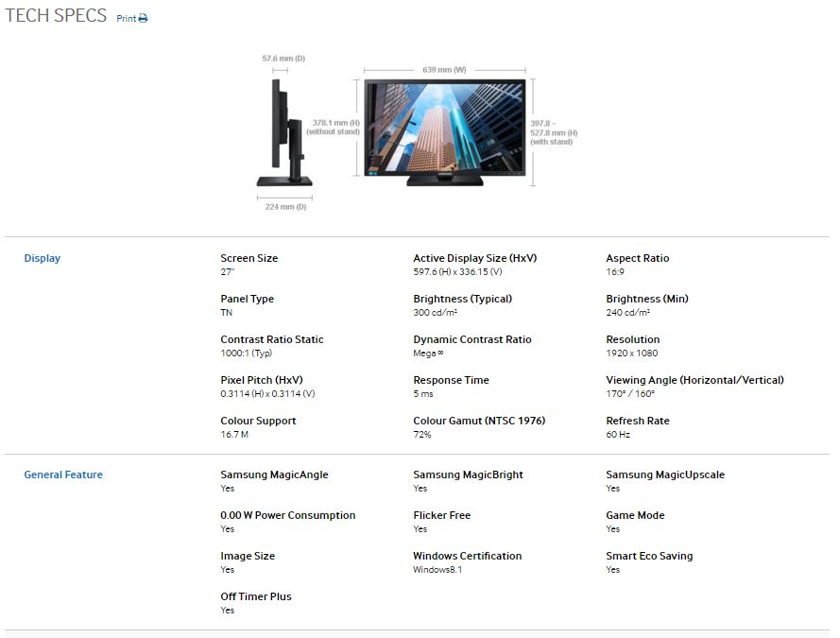Click the Display section heading
Viewport: 840px width, 638px height.
(x=42, y=258)
